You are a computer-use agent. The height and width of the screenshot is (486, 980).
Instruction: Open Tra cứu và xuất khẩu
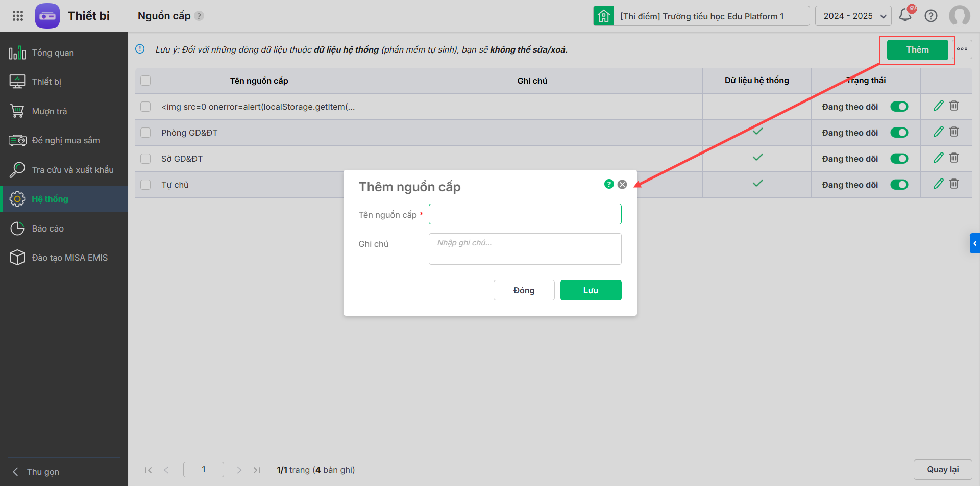tap(64, 170)
